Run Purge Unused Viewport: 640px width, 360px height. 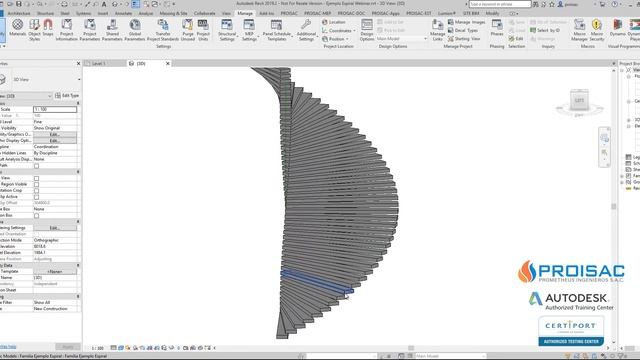pyautogui.click(x=188, y=29)
